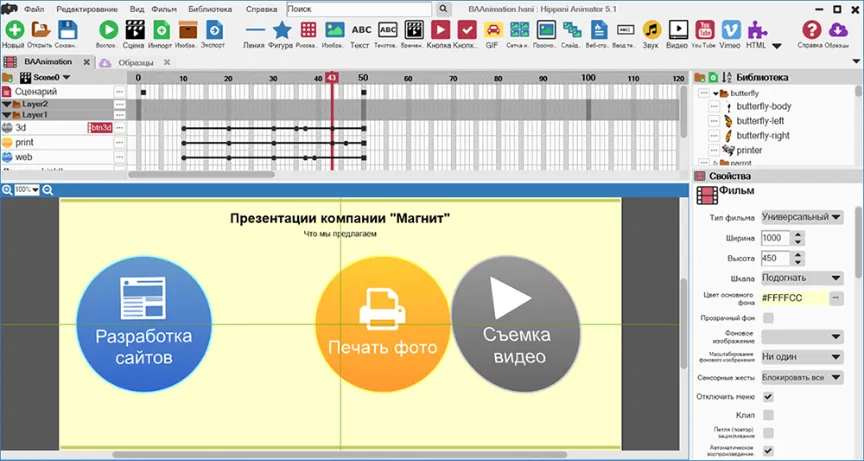
Task: Open options button for the Сценарий row
Action: [x=120, y=92]
